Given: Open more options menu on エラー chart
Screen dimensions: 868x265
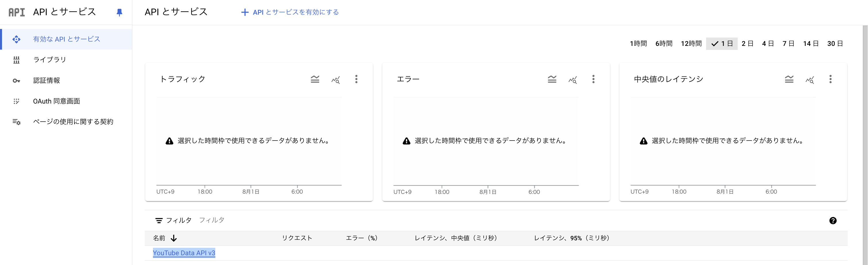Looking at the screenshot, I should [593, 79].
